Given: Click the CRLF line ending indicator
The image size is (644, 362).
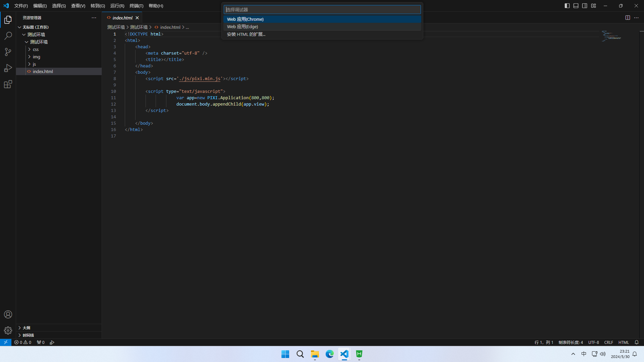Looking at the screenshot, I should pos(608,342).
